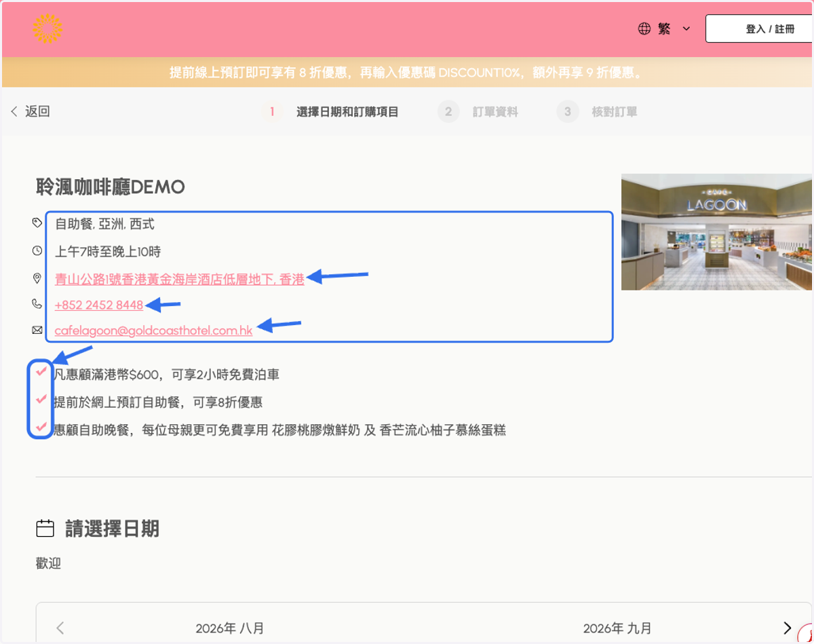The image size is (814, 644).
Task: Click the Cafe Lagoon restaurant photo
Action: pos(716,232)
